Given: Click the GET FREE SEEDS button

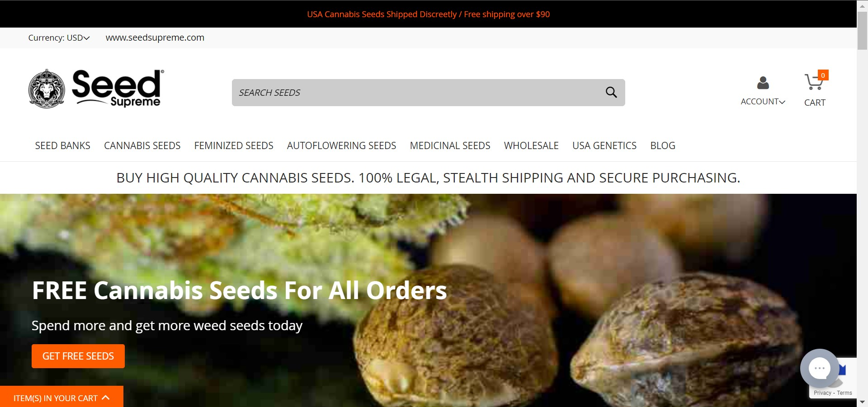Looking at the screenshot, I should pos(78,356).
